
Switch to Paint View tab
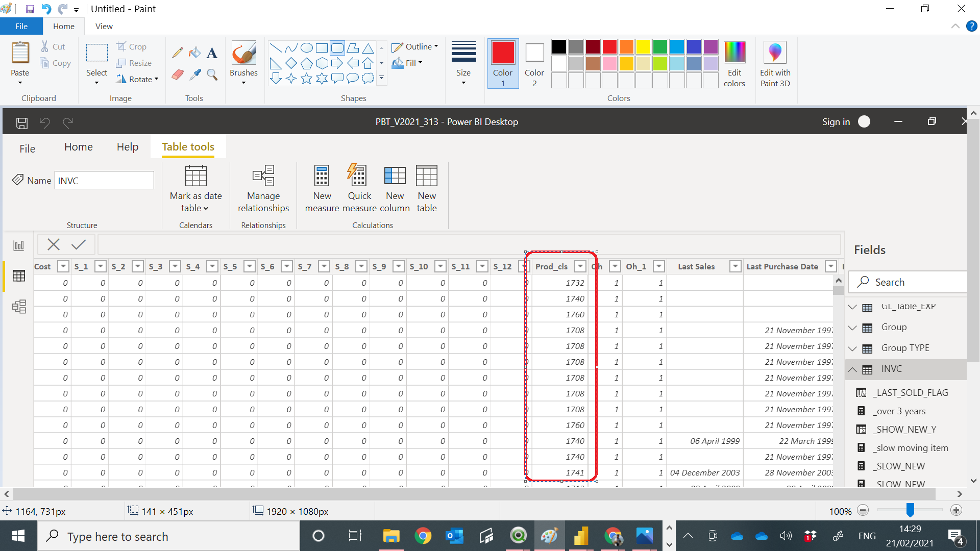104,27
